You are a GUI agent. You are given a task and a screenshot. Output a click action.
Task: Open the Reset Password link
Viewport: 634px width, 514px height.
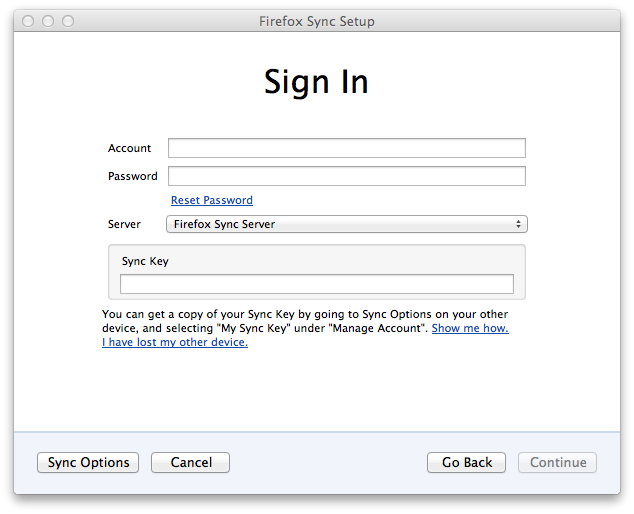(211, 200)
